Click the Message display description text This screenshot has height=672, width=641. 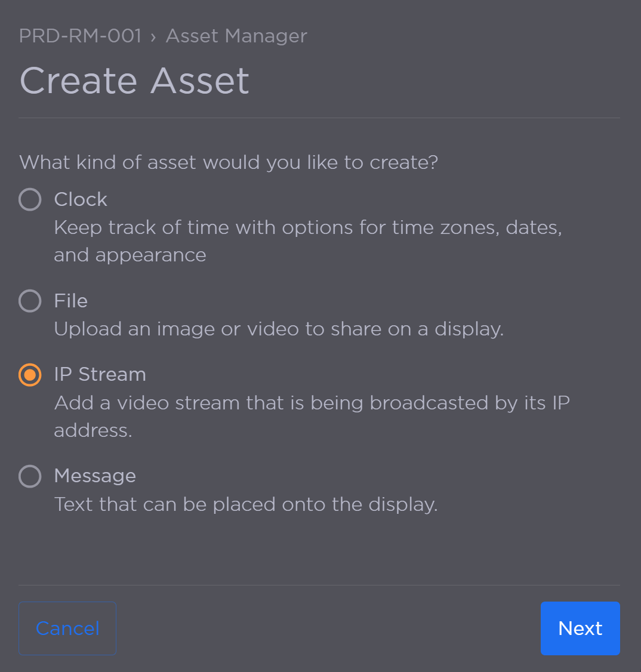click(x=246, y=504)
